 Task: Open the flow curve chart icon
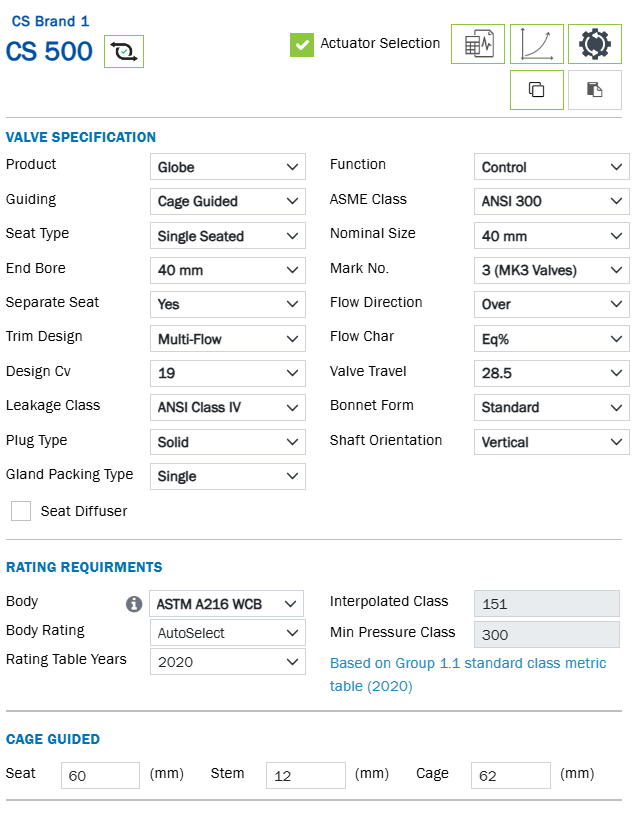(537, 44)
